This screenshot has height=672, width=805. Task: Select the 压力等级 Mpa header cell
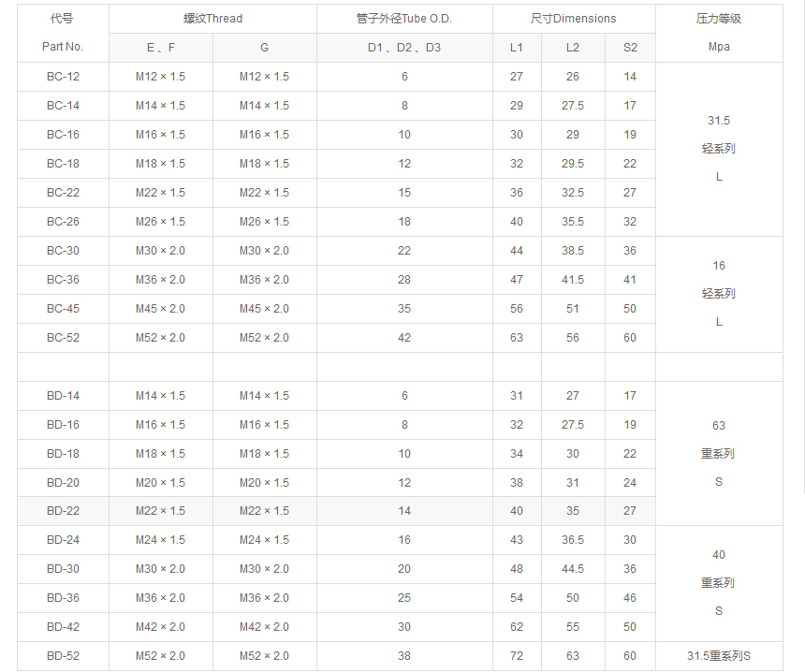click(719, 33)
